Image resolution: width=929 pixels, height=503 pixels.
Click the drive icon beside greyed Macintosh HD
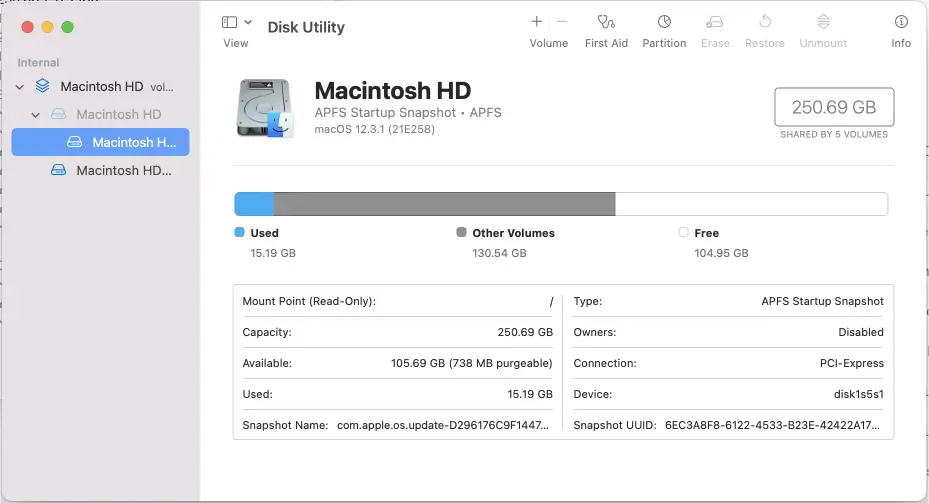tap(58, 114)
